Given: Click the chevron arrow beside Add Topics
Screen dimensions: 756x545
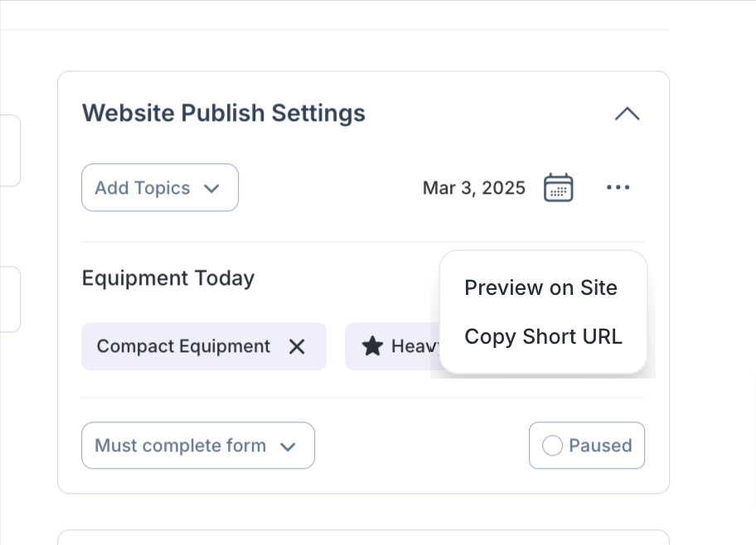Looking at the screenshot, I should 211,188.
